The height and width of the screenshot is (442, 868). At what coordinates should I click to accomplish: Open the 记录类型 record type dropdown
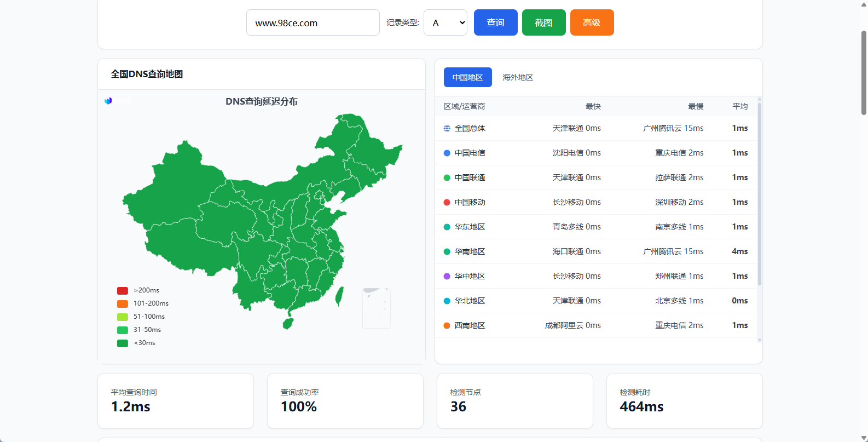(445, 22)
